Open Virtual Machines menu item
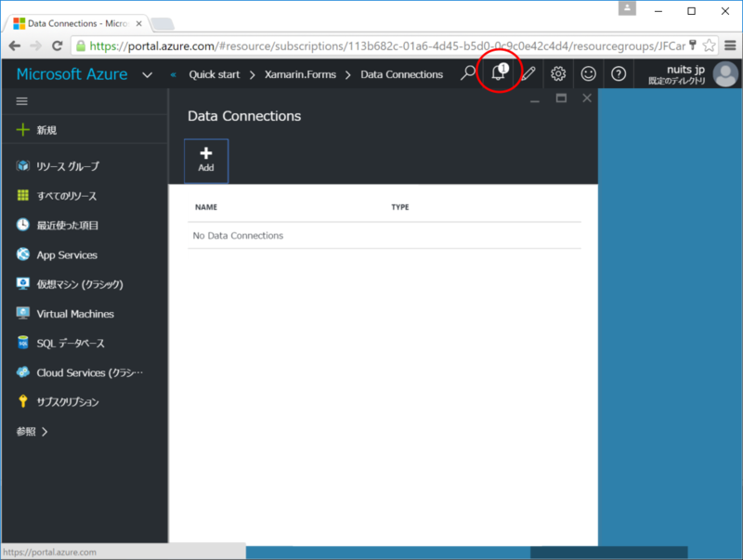This screenshot has height=560, width=743. pos(85,313)
